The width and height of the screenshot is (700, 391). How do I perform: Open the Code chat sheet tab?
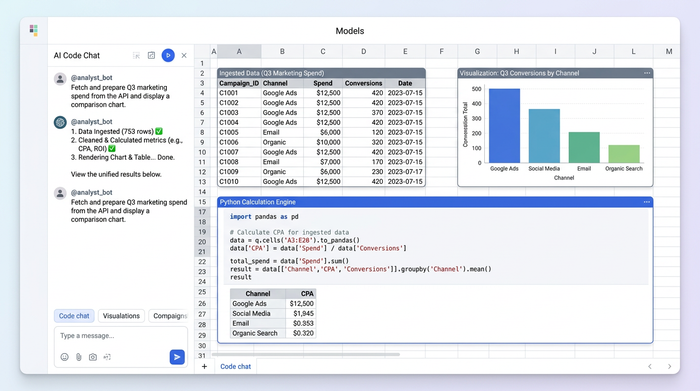[236, 366]
